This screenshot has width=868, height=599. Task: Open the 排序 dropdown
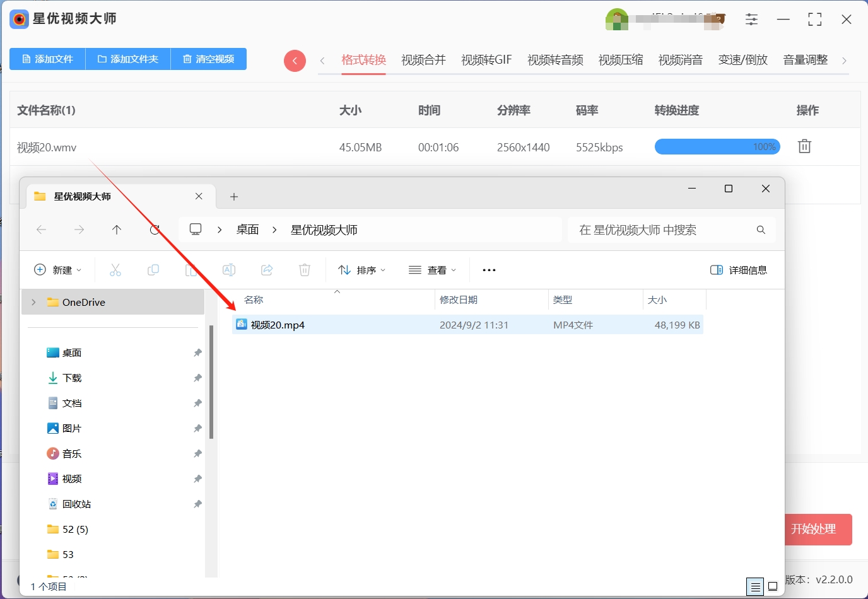pyautogui.click(x=362, y=270)
